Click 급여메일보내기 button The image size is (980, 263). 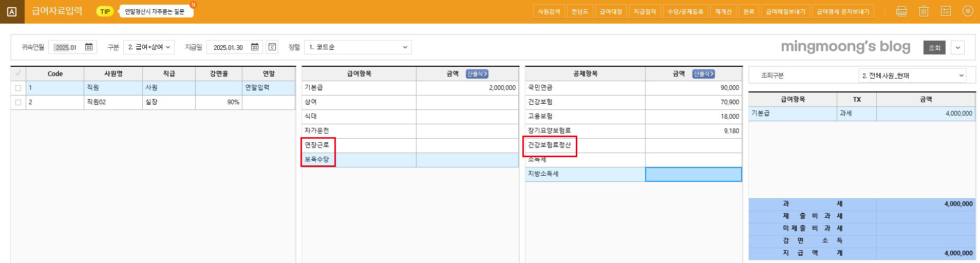point(785,11)
